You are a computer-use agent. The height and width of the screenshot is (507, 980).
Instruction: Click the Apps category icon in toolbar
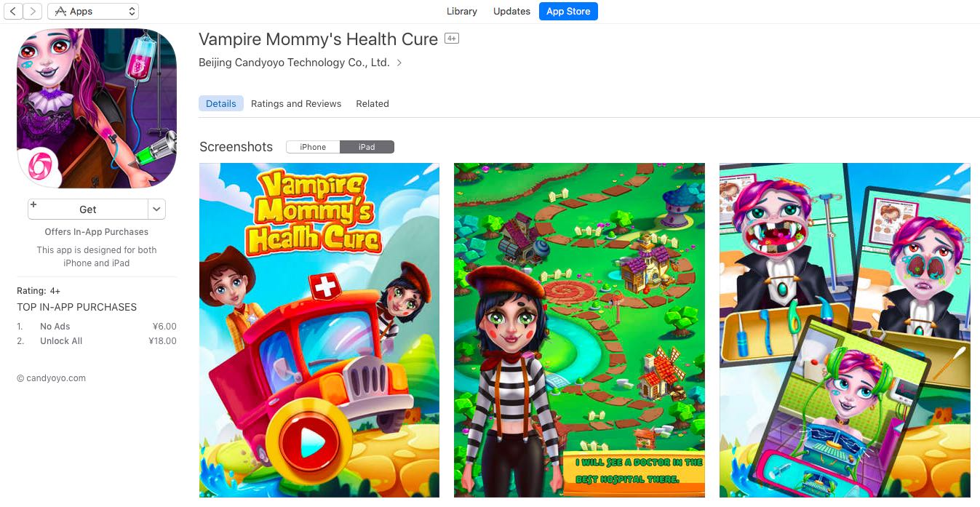point(61,11)
